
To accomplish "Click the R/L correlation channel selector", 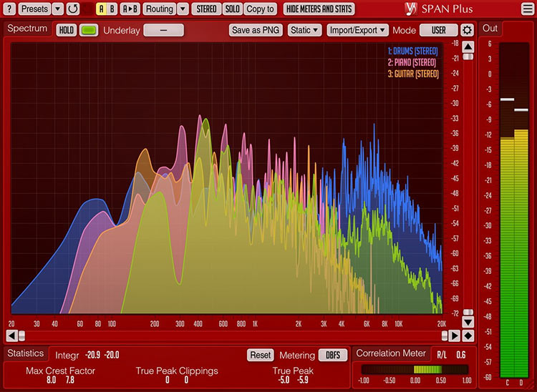I will pos(442,355).
